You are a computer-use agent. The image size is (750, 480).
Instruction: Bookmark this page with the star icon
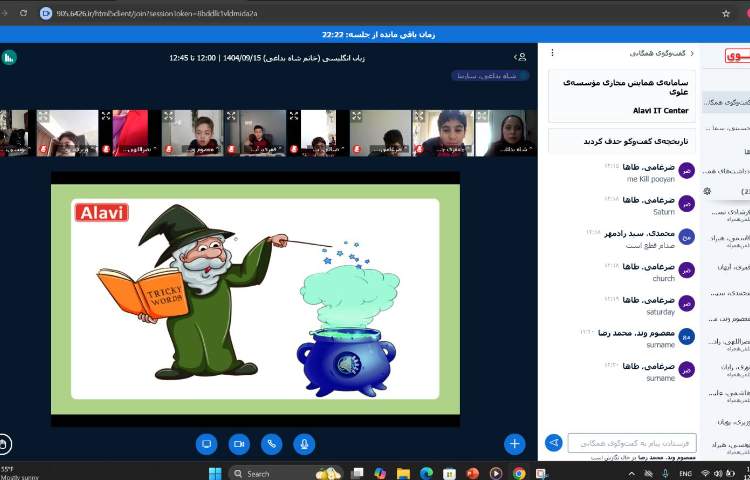pyautogui.click(x=726, y=13)
